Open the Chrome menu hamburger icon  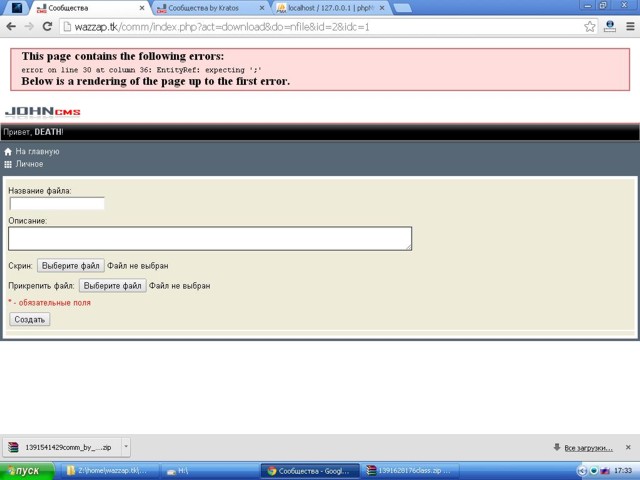tap(630, 27)
